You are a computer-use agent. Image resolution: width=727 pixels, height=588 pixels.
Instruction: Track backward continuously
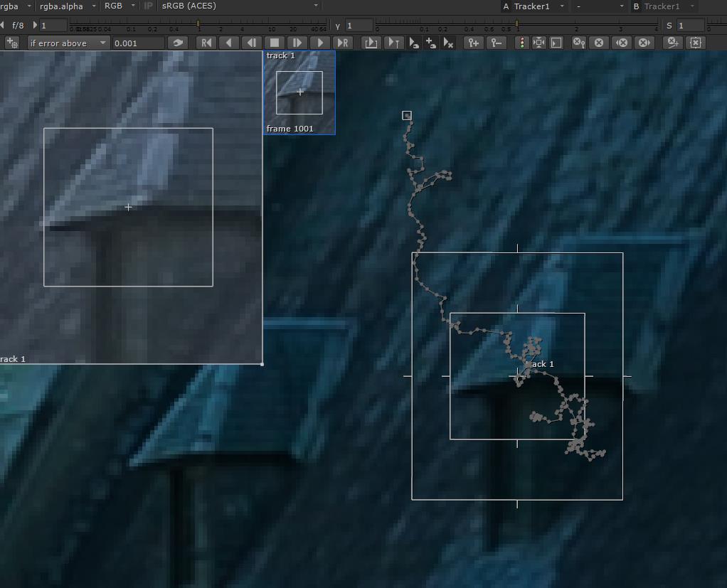(229, 43)
